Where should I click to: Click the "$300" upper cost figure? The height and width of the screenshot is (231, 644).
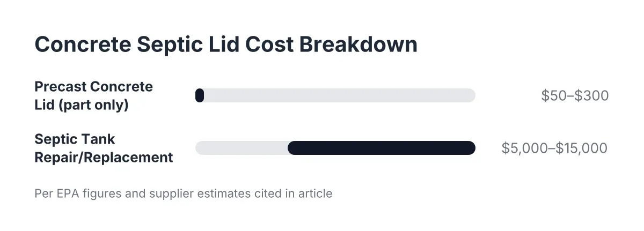(x=591, y=96)
